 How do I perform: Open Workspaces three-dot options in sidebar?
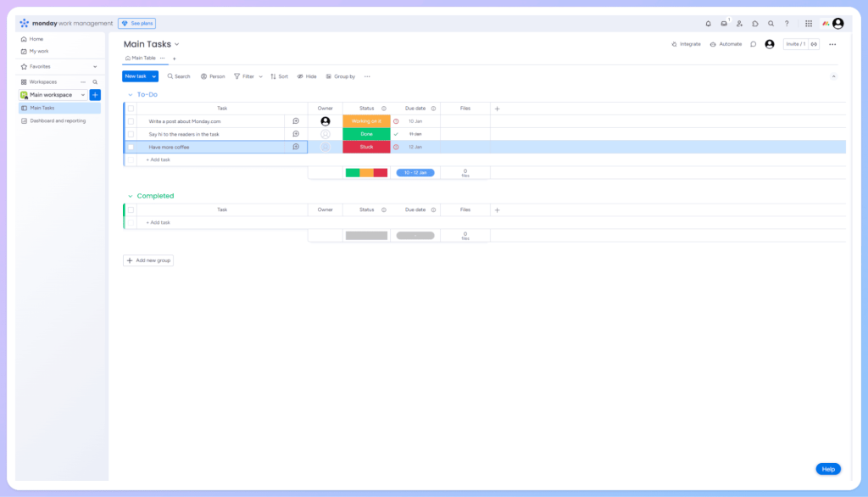(83, 82)
